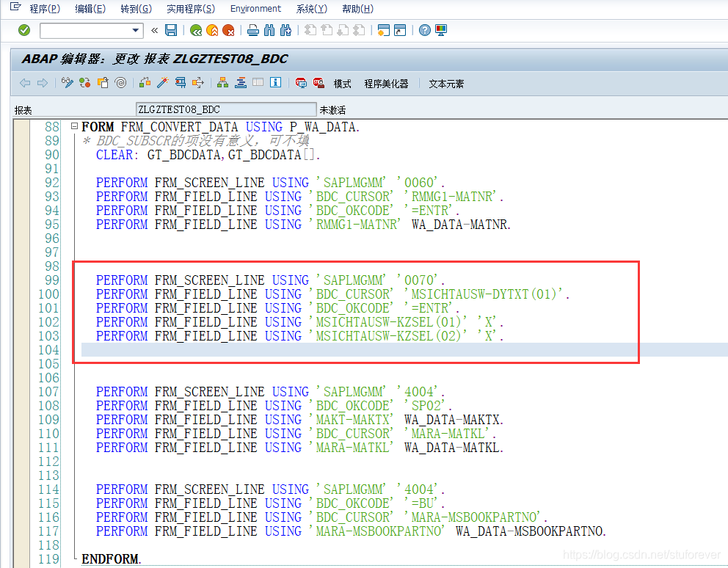Click the green Enter checkmark icon
728x568 pixels.
[24, 31]
